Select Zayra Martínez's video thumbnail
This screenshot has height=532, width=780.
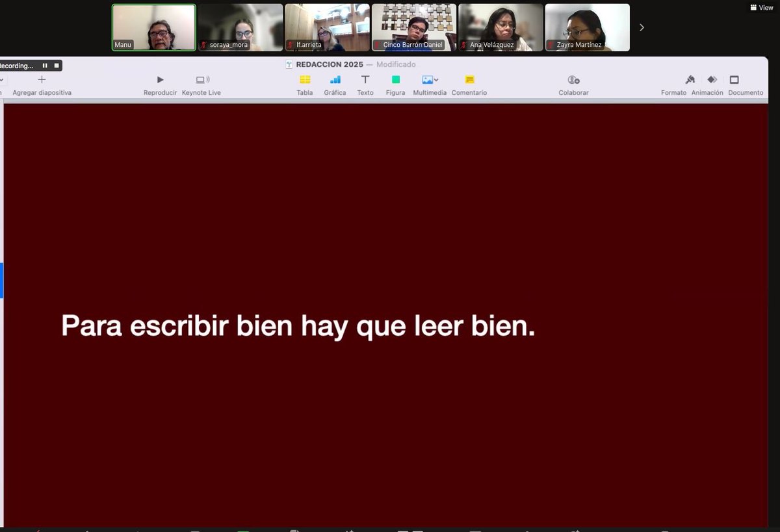coord(587,27)
